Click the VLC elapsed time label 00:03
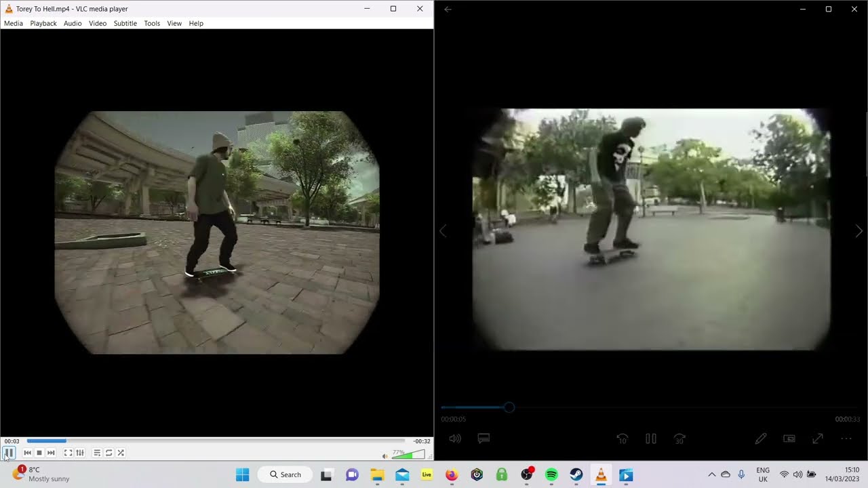Image resolution: width=868 pixels, height=488 pixels. 12,441
